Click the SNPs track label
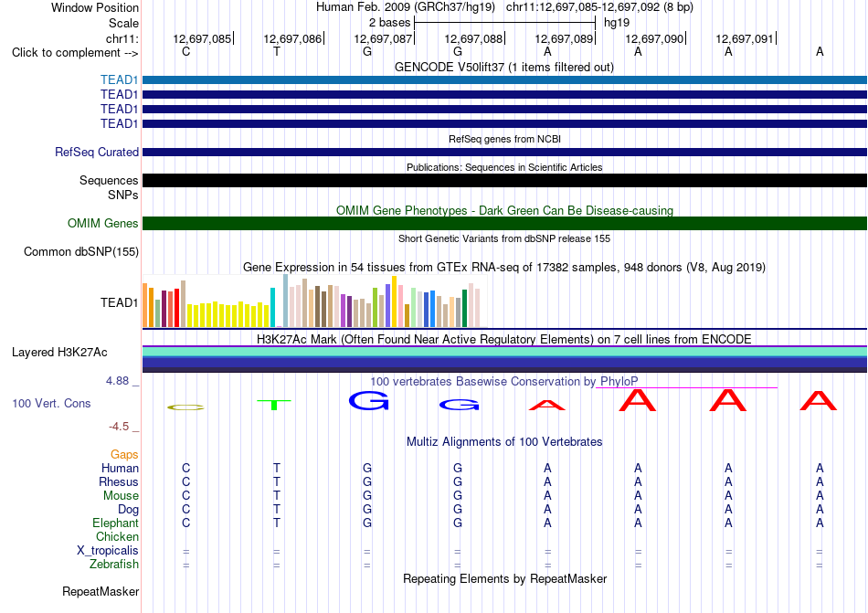This screenshot has height=613, width=868. tap(123, 195)
